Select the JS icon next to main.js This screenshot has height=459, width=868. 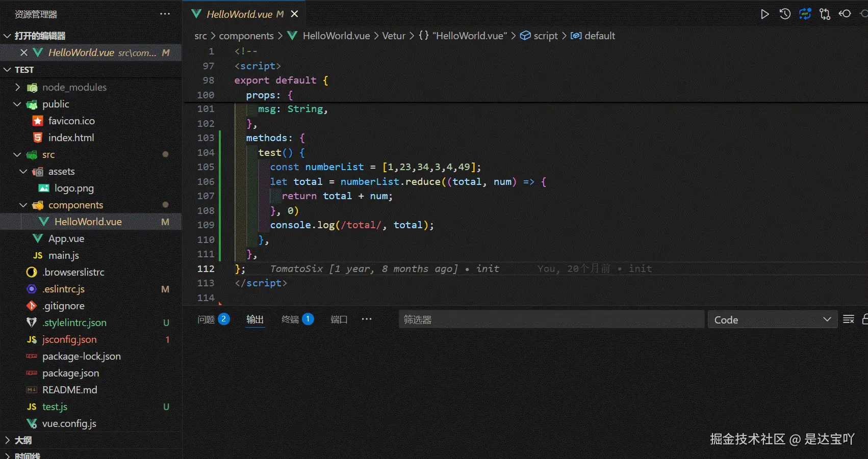pos(31,255)
